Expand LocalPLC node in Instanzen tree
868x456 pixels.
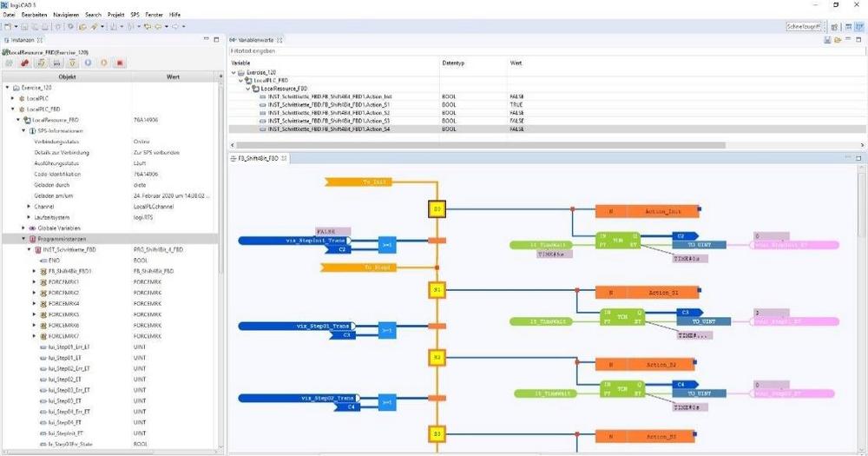tap(13, 98)
